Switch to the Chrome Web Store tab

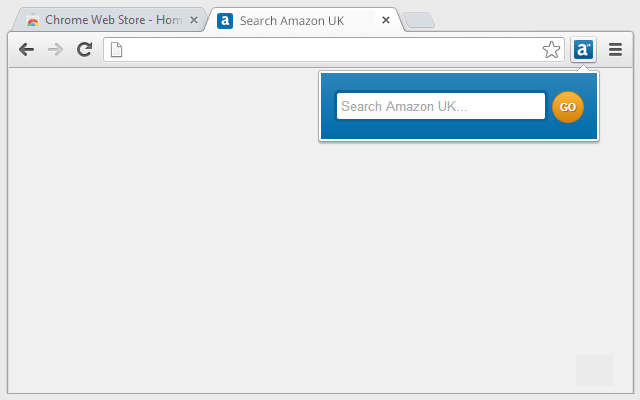tap(109, 20)
